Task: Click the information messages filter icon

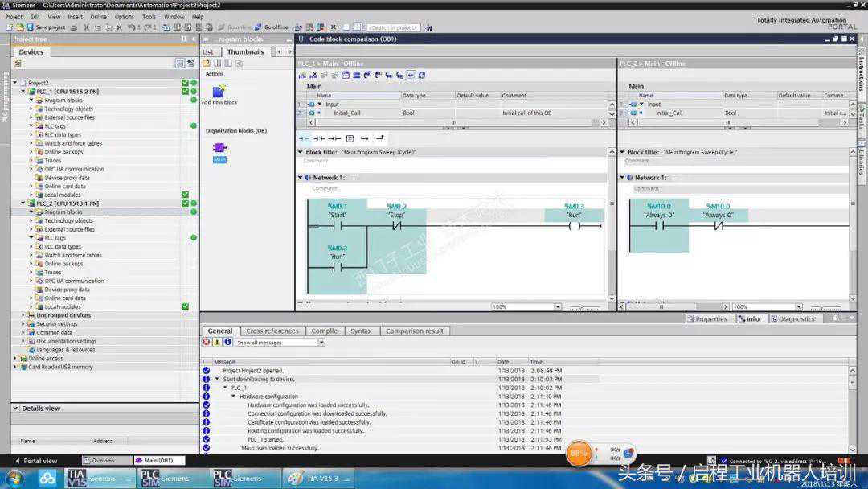Action: (x=227, y=342)
